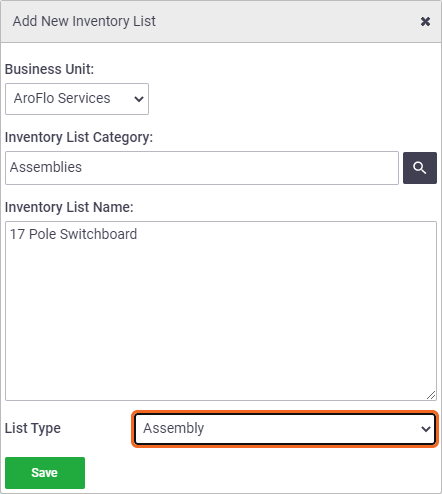Click the chevron arrow in the Assembly combo box

click(x=426, y=429)
